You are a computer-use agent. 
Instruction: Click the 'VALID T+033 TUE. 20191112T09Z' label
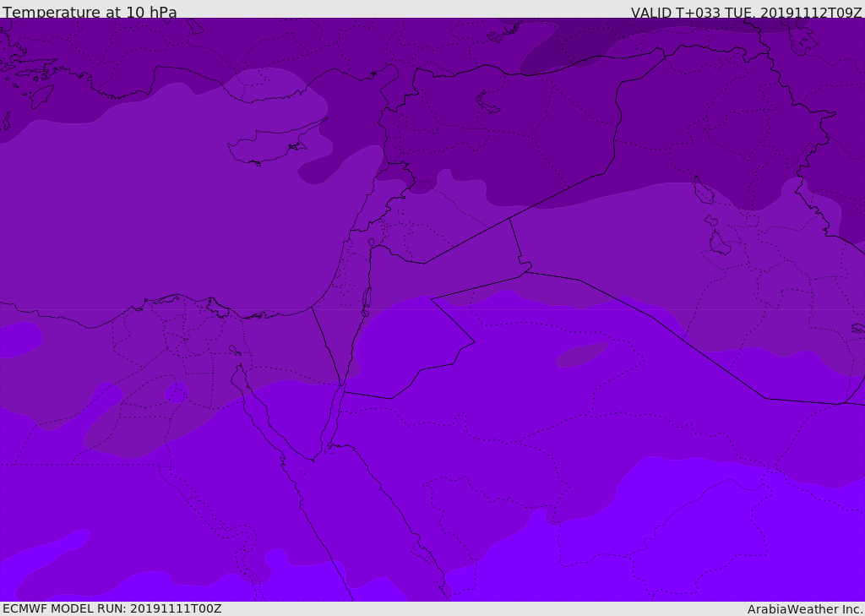click(x=747, y=13)
